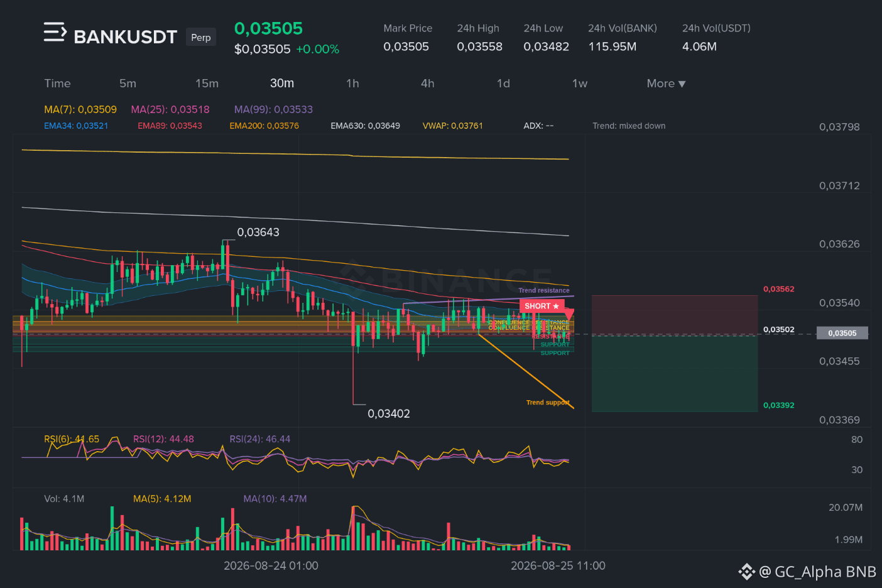Image resolution: width=882 pixels, height=588 pixels.
Task: Click the VWAP: 0,03761 label
Action: click(x=452, y=126)
